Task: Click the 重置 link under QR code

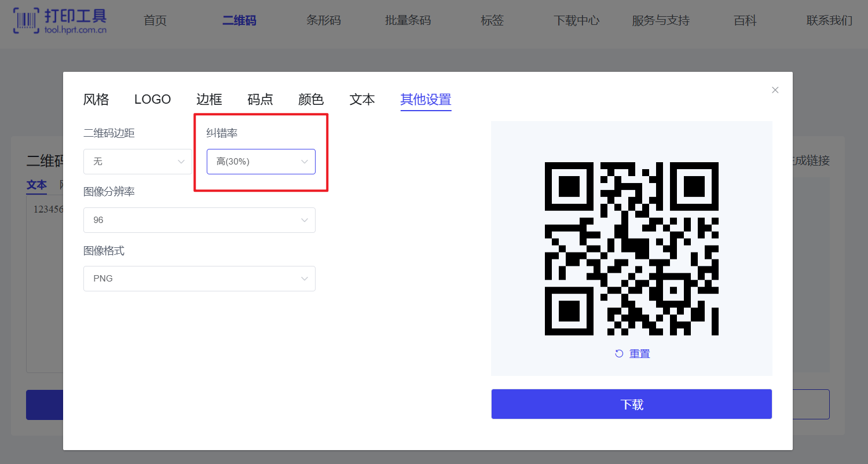Action: (640, 353)
